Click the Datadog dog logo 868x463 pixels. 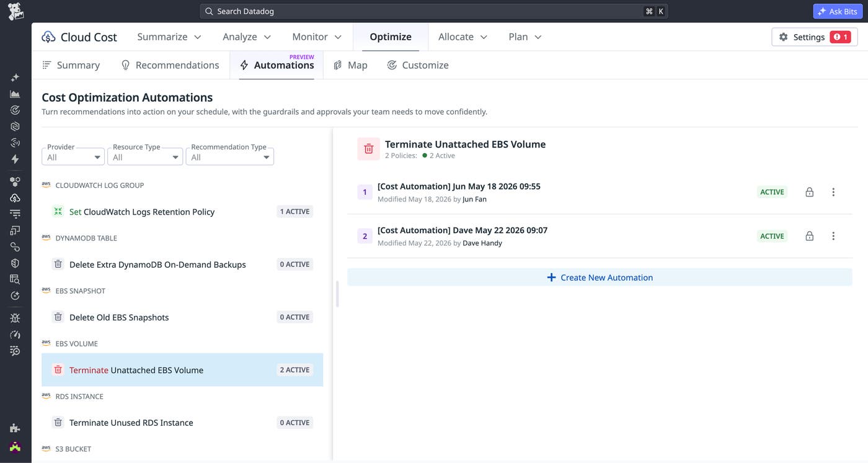[x=15, y=11]
